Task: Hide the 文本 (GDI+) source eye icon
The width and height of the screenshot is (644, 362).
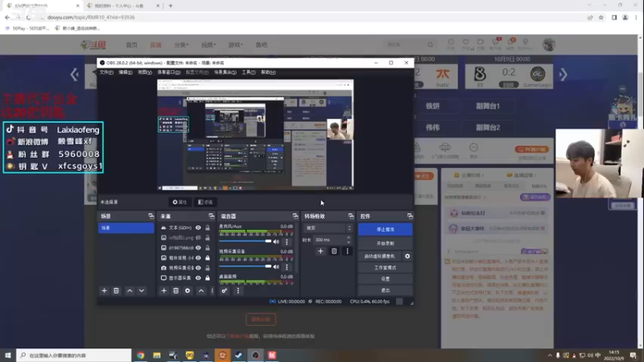Action: point(198,228)
